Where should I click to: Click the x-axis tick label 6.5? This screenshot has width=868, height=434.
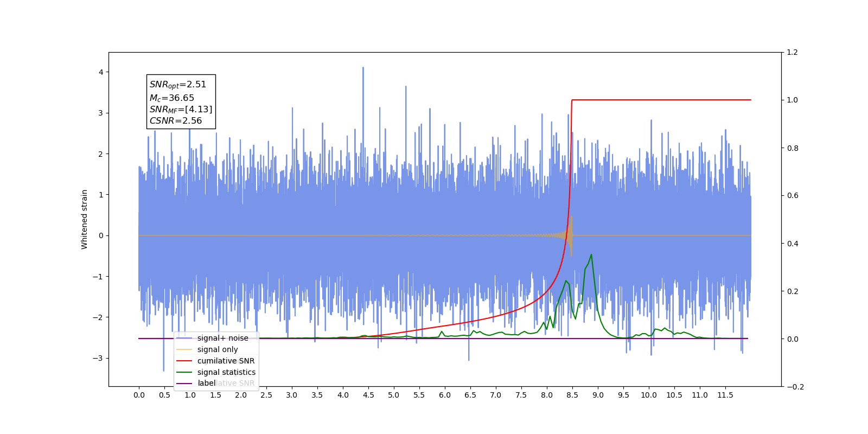point(470,395)
